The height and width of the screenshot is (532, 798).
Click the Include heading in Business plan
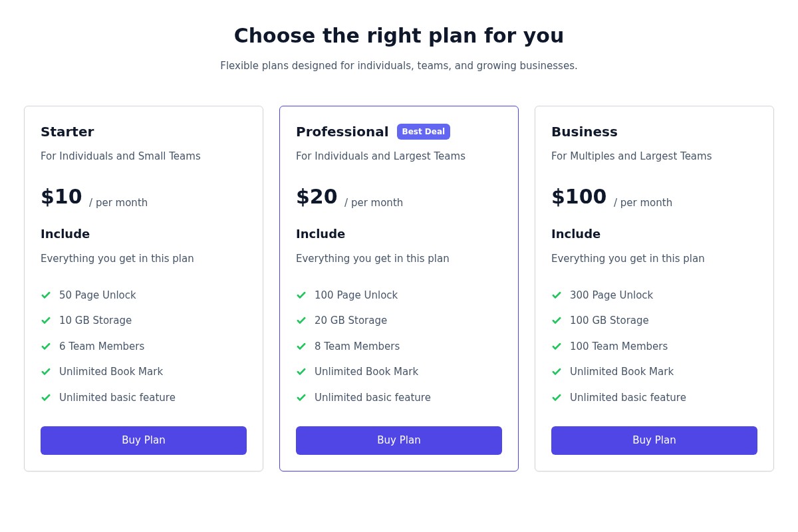[576, 234]
